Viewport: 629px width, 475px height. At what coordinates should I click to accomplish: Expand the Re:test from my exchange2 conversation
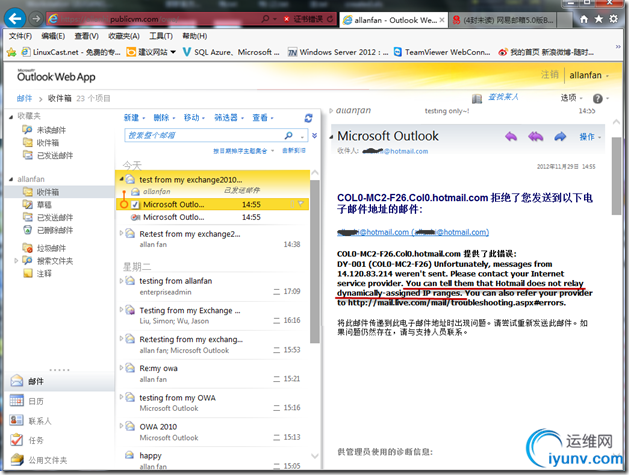point(121,233)
